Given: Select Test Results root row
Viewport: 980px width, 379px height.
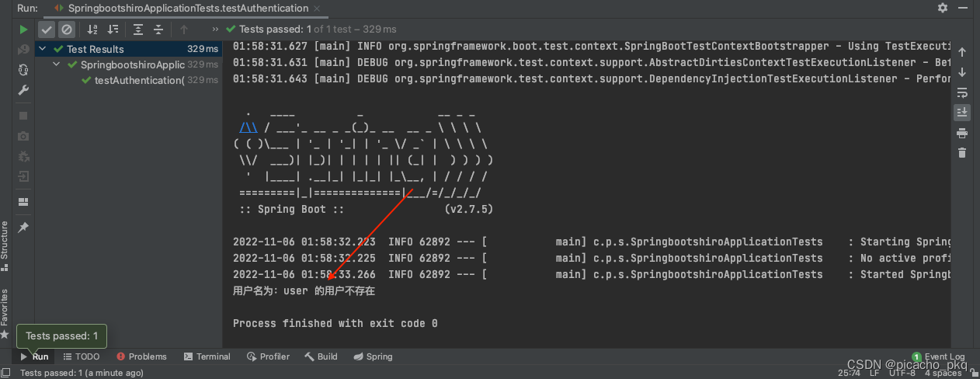Looking at the screenshot, I should pos(128,49).
